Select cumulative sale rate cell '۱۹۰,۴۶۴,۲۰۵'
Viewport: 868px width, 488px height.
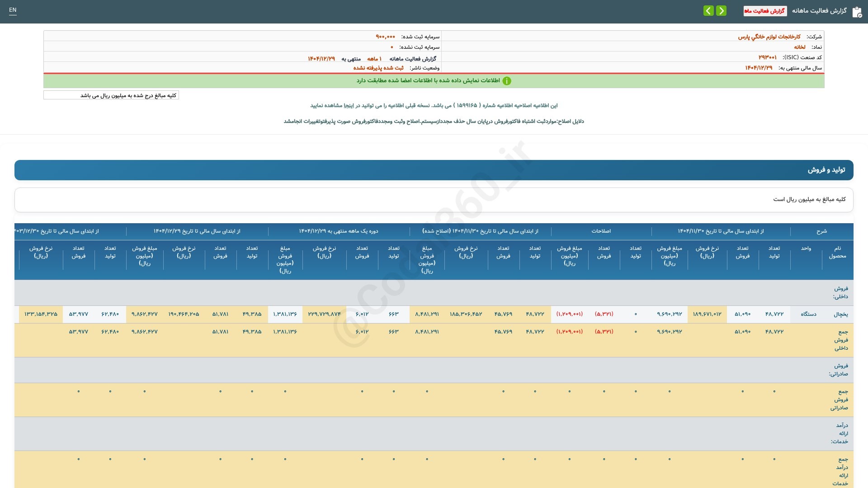pos(184,314)
